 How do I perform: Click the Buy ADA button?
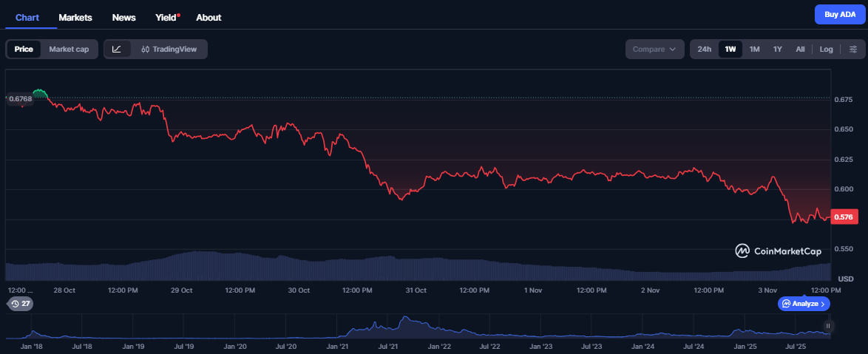tap(839, 15)
